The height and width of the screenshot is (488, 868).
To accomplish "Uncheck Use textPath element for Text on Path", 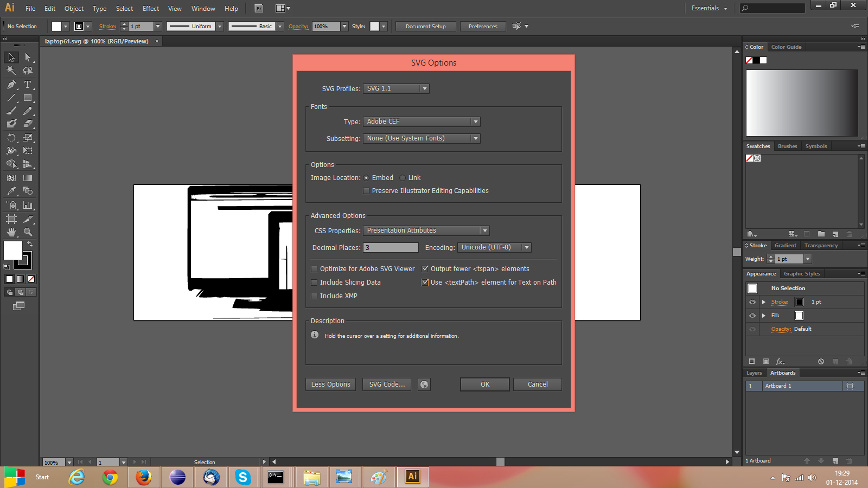I will (425, 282).
